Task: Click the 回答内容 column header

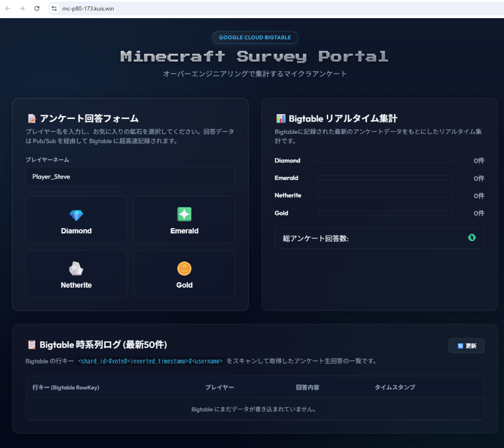Action: (x=308, y=388)
